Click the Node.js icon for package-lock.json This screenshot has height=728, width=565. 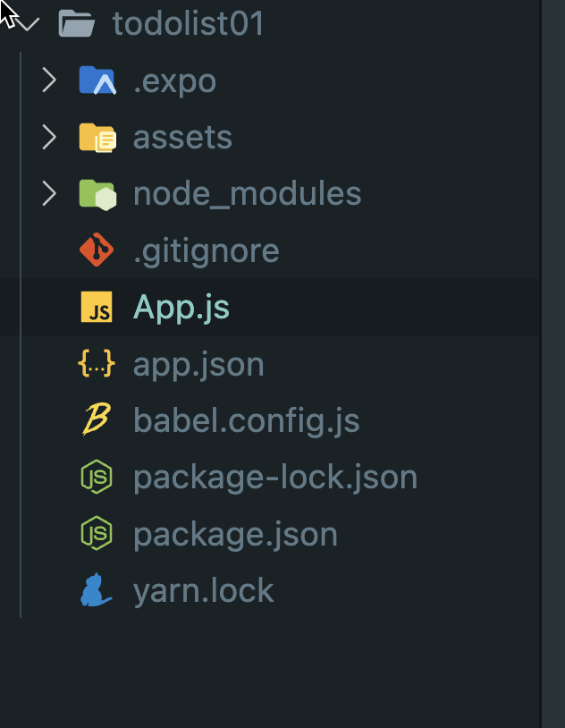click(x=97, y=477)
